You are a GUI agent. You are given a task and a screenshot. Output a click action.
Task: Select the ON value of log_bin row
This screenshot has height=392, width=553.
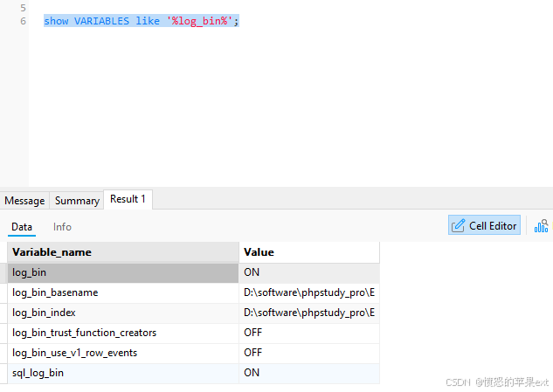pos(309,273)
